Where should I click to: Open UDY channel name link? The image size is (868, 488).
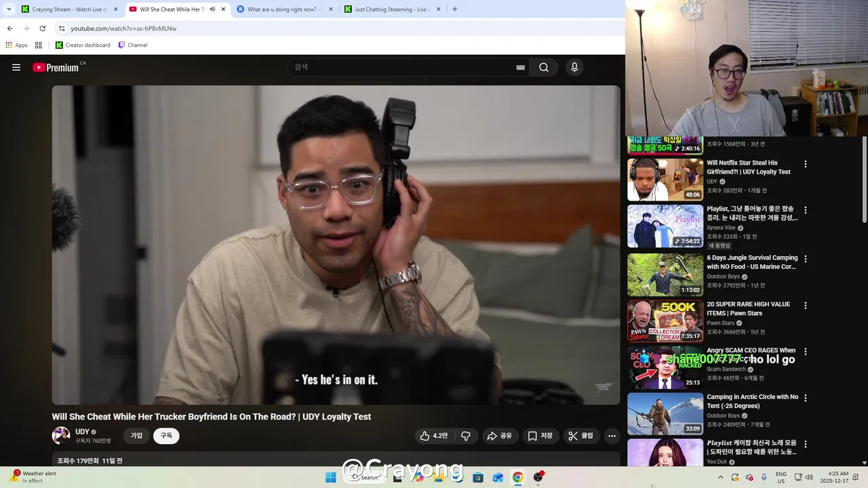82,432
